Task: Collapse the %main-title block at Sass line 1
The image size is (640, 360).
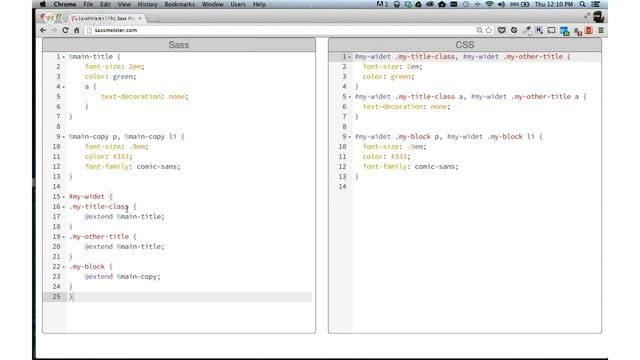Action: coord(64,57)
